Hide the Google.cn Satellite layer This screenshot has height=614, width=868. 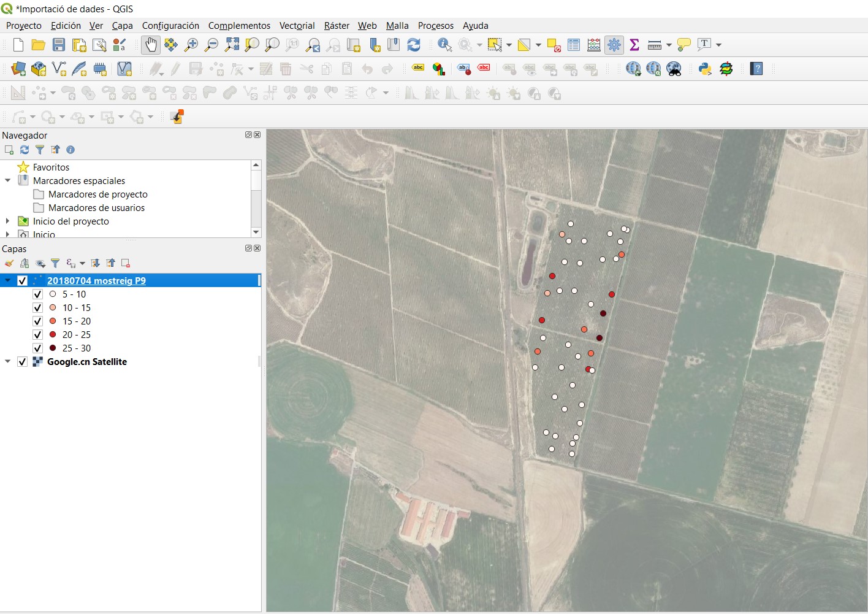23,361
